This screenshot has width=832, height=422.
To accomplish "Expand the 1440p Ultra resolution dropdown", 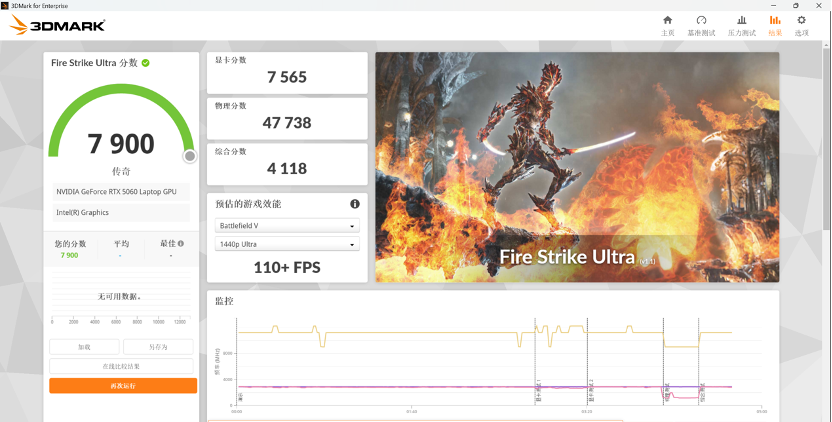I will click(x=287, y=244).
